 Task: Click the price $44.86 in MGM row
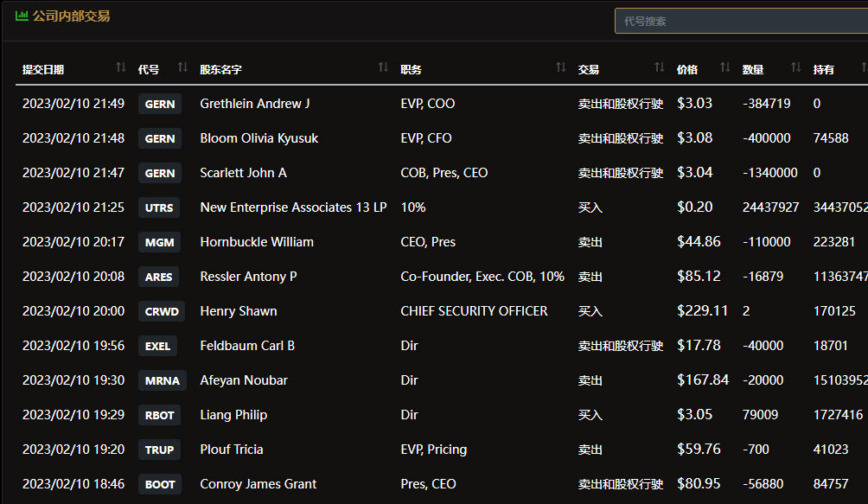pyautogui.click(x=699, y=242)
